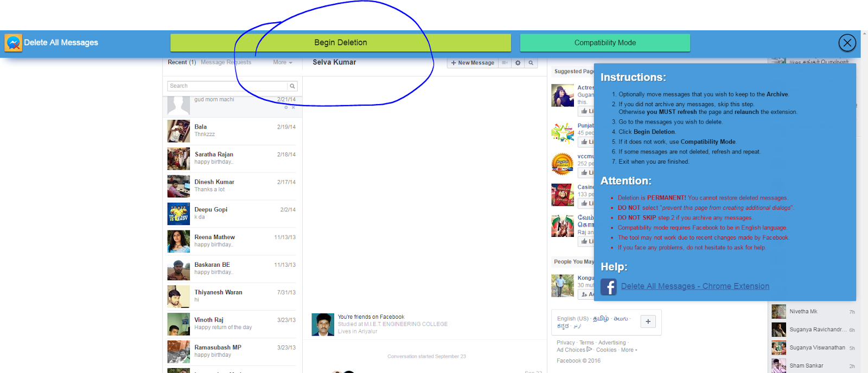Screen dimensions: 868x373
Task: Click the search magnifier in message search box
Action: tap(292, 86)
